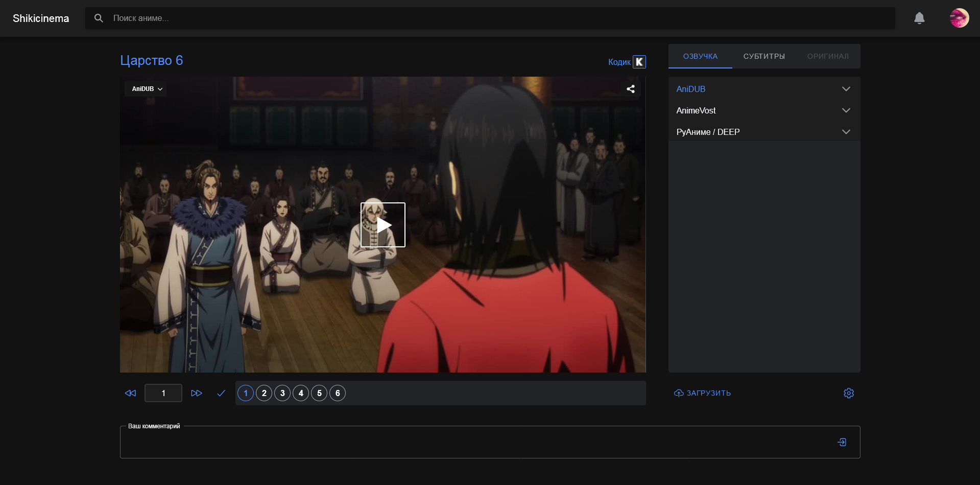980x485 pixels.
Task: Expand the AnimeVost voiceover entry
Action: tap(846, 110)
